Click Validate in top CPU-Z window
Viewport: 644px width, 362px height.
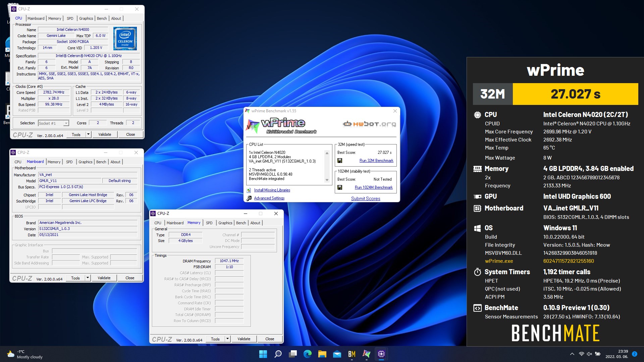click(105, 134)
